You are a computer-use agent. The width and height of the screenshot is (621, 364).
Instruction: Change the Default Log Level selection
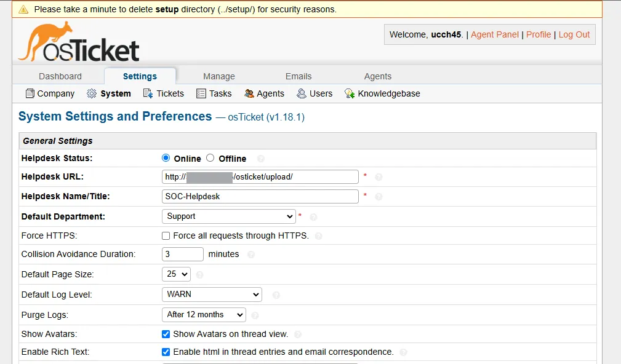click(212, 295)
